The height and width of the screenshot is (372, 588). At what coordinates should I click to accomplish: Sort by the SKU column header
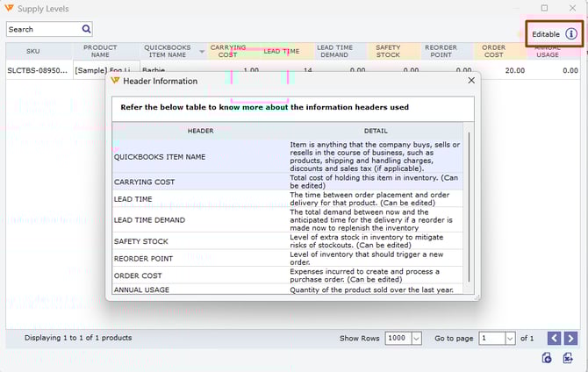(x=33, y=51)
